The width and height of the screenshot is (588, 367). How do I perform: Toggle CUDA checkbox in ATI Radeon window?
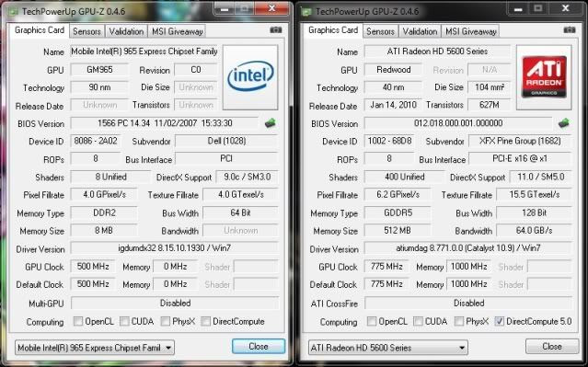click(418, 321)
